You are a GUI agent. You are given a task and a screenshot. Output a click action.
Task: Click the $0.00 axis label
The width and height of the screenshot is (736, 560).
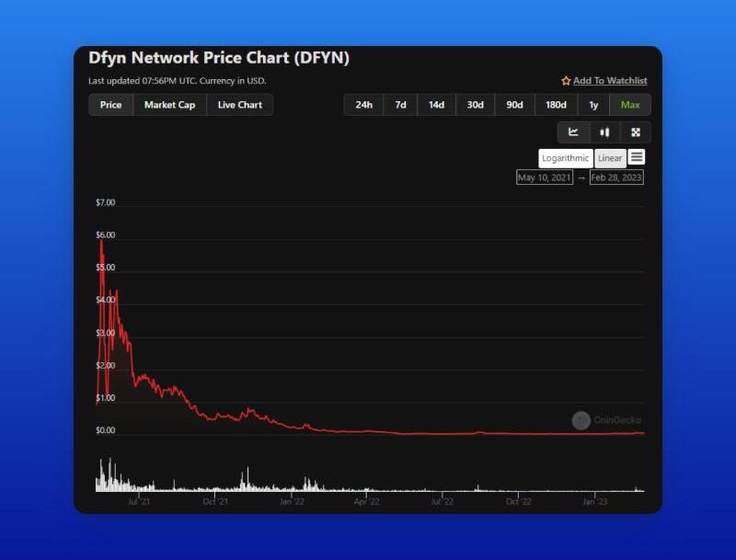tap(105, 430)
